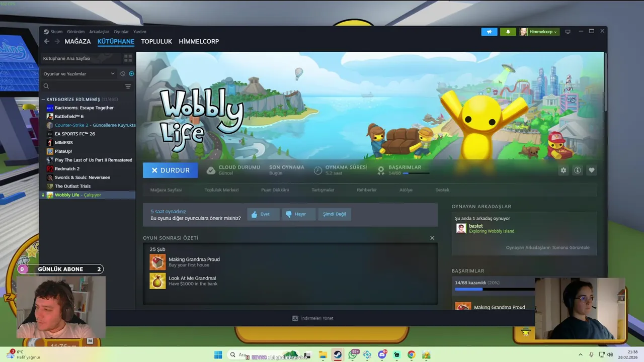
Task: Switch library to grid collections view icon
Action: pos(128,58)
